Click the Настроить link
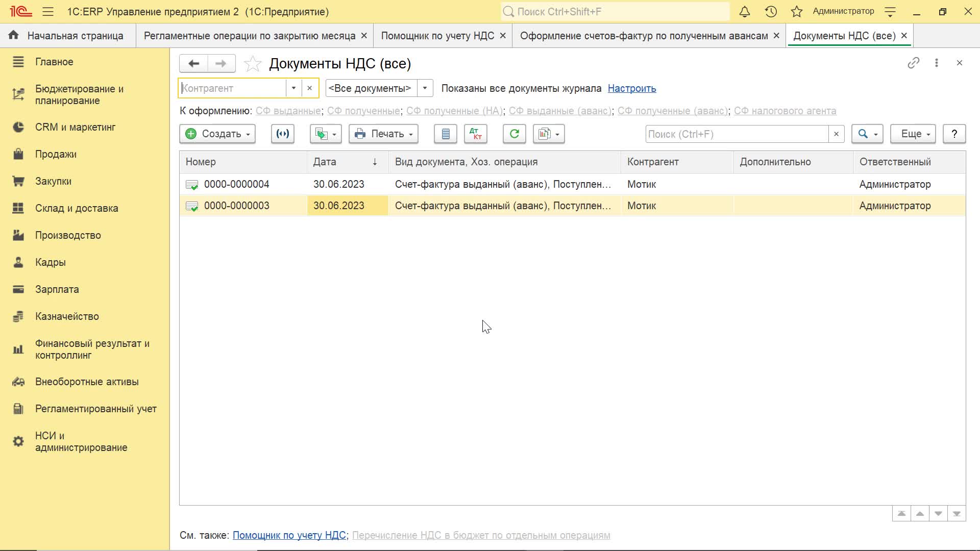This screenshot has width=980, height=551. pyautogui.click(x=632, y=88)
